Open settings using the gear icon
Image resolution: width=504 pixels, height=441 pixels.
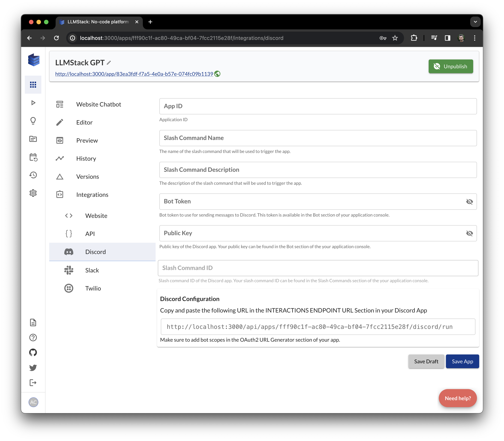pos(33,193)
